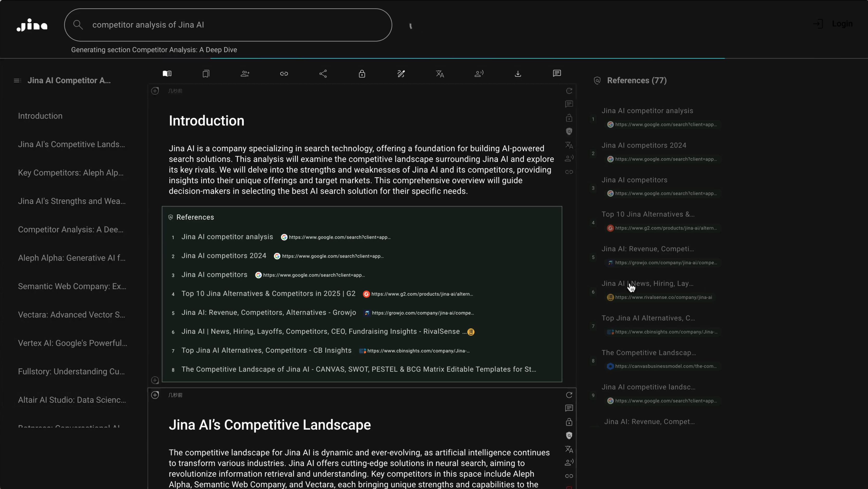Open the Competitor Analysis: A Dee... outline item
868x489 pixels.
[x=70, y=229]
